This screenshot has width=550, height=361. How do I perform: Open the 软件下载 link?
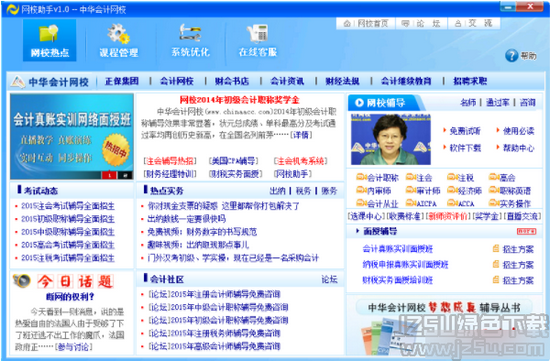465,148
